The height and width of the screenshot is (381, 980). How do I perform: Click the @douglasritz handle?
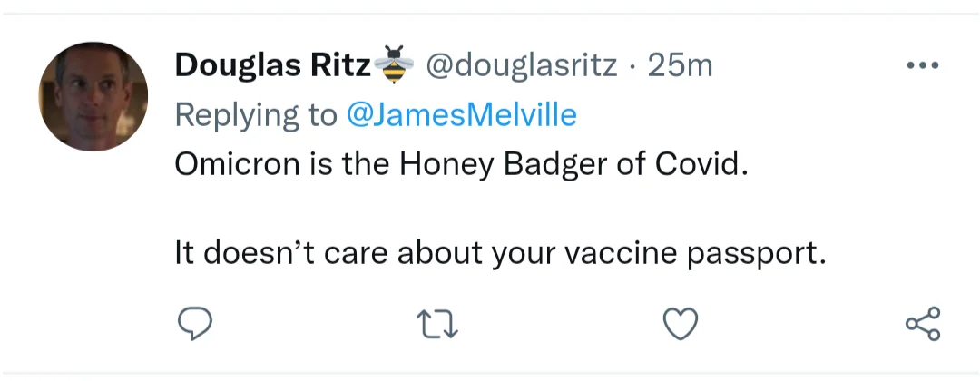[x=522, y=65]
